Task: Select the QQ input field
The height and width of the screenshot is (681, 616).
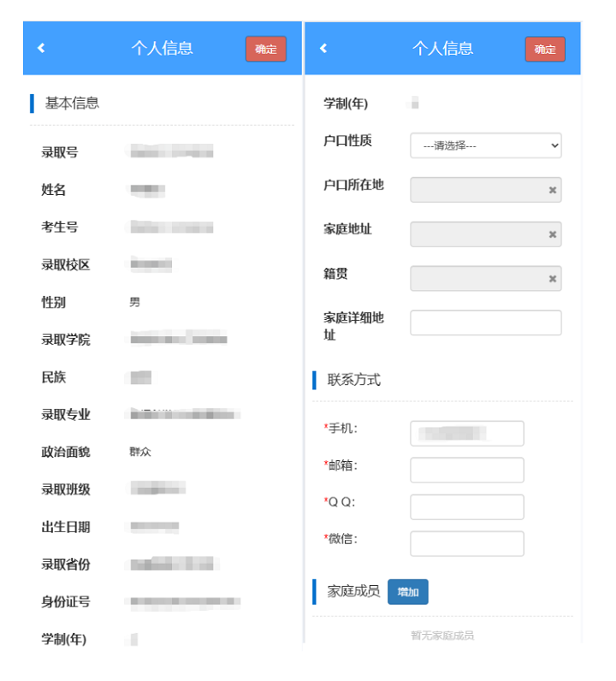Action: pos(466,507)
